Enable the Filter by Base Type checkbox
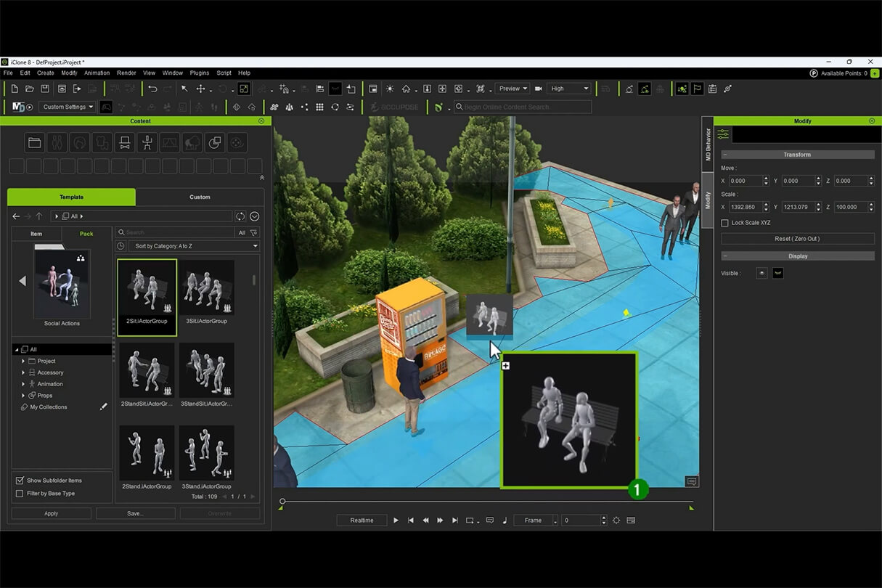This screenshot has height=588, width=882. pos(20,494)
